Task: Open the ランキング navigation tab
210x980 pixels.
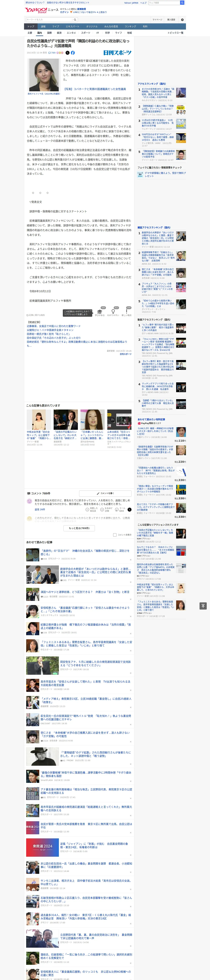Action: [130, 27]
